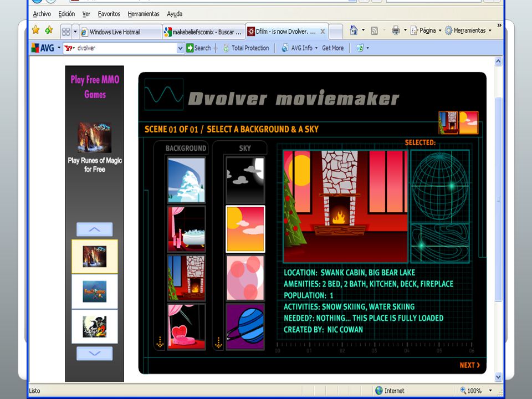Choose the bathtub room background

tap(186, 229)
